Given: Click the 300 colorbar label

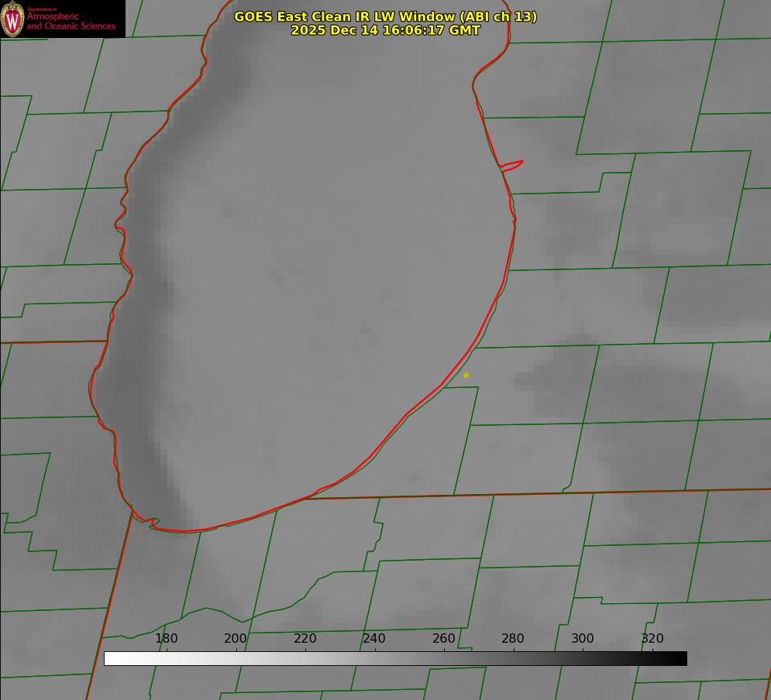Looking at the screenshot, I should (x=583, y=639).
